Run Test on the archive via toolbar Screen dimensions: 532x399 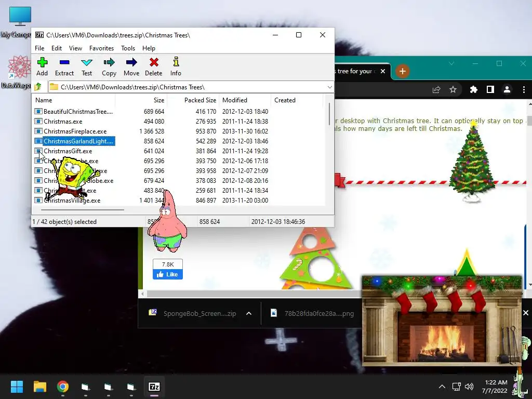pyautogui.click(x=87, y=66)
